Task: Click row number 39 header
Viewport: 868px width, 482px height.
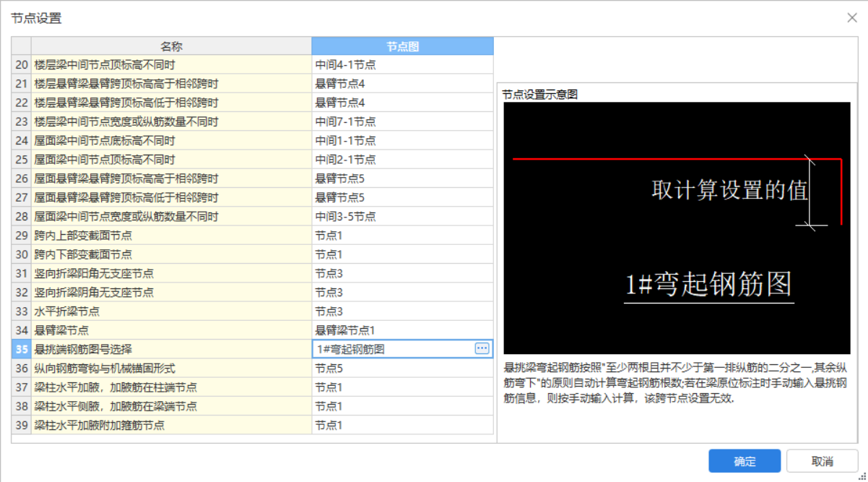Action: coord(21,425)
